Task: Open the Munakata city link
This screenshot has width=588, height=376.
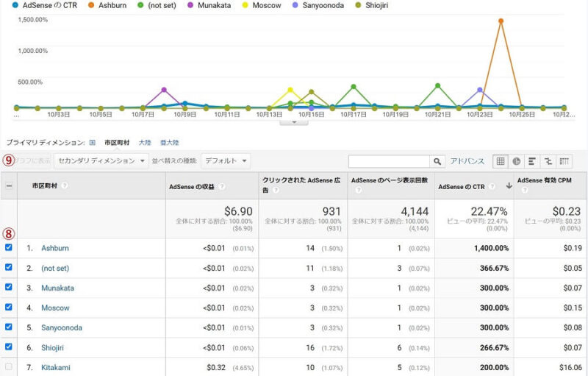Action: pos(58,288)
